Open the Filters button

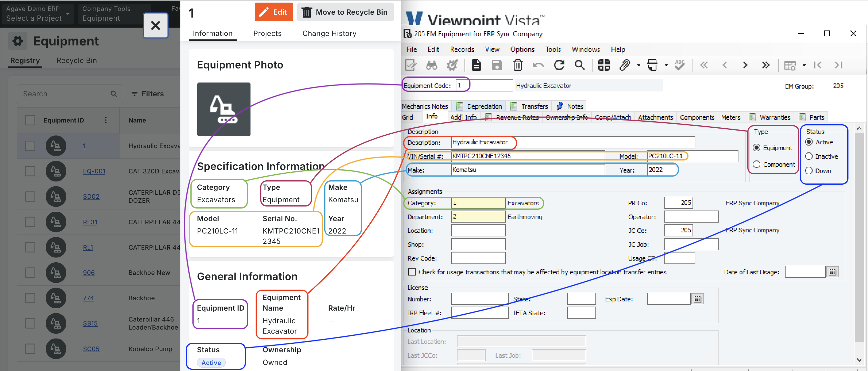pyautogui.click(x=148, y=94)
